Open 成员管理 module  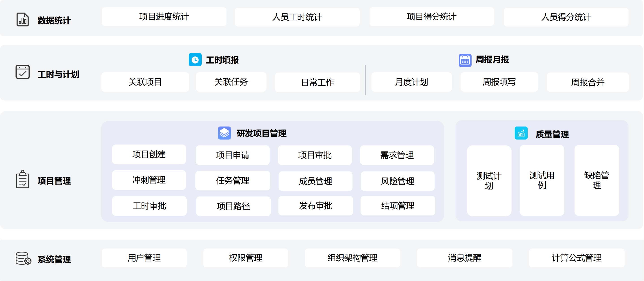316,181
